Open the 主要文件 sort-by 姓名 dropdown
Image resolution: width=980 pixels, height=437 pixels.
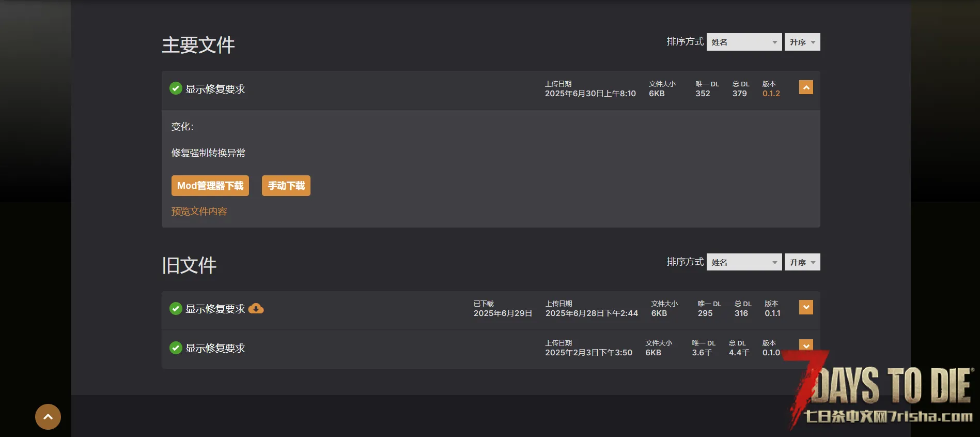pos(744,42)
